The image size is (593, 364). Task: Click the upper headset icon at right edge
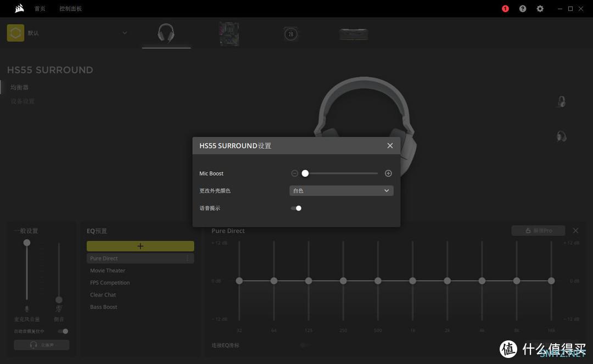(562, 102)
